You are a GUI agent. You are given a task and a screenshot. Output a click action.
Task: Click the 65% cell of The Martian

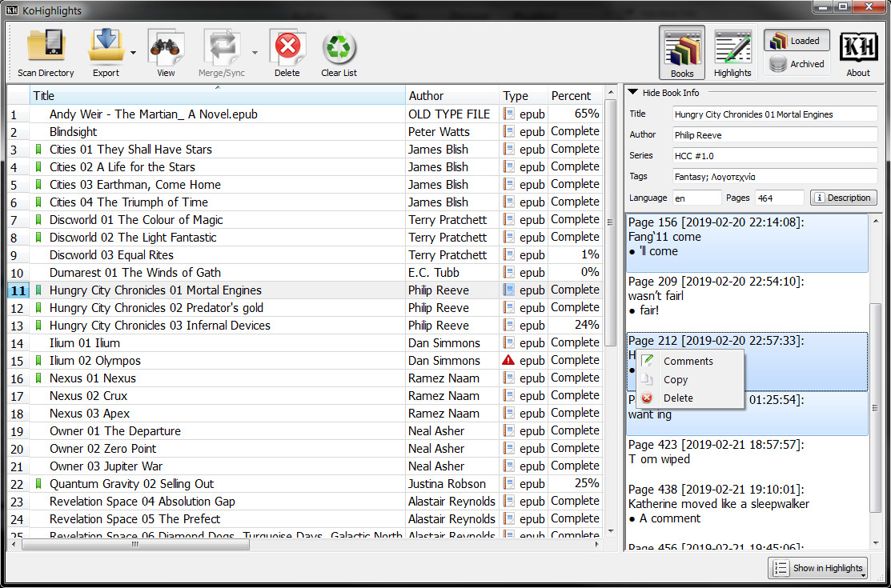(575, 114)
